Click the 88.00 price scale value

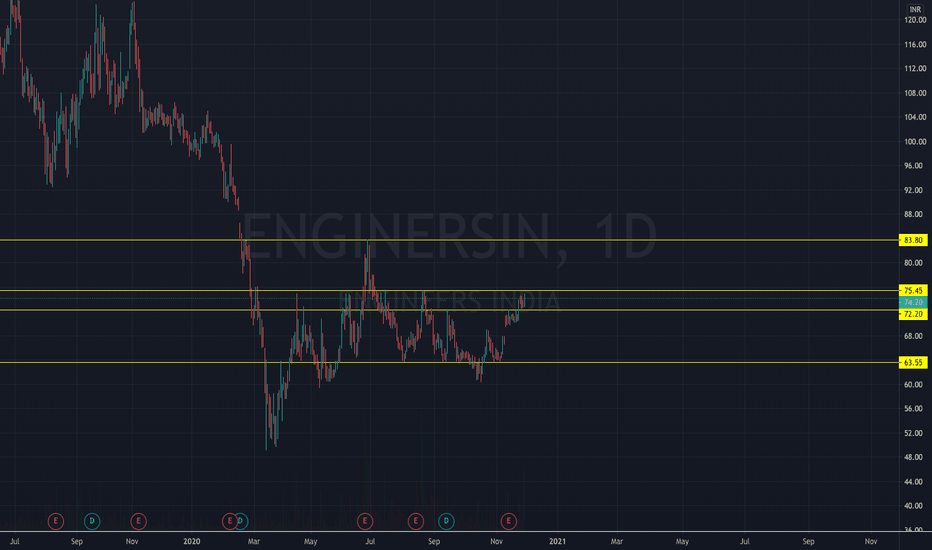(x=915, y=215)
